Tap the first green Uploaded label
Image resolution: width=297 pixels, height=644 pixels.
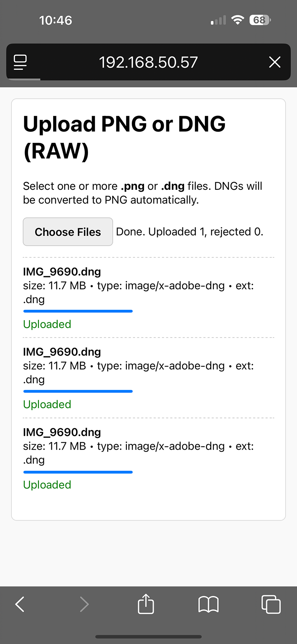tap(47, 324)
